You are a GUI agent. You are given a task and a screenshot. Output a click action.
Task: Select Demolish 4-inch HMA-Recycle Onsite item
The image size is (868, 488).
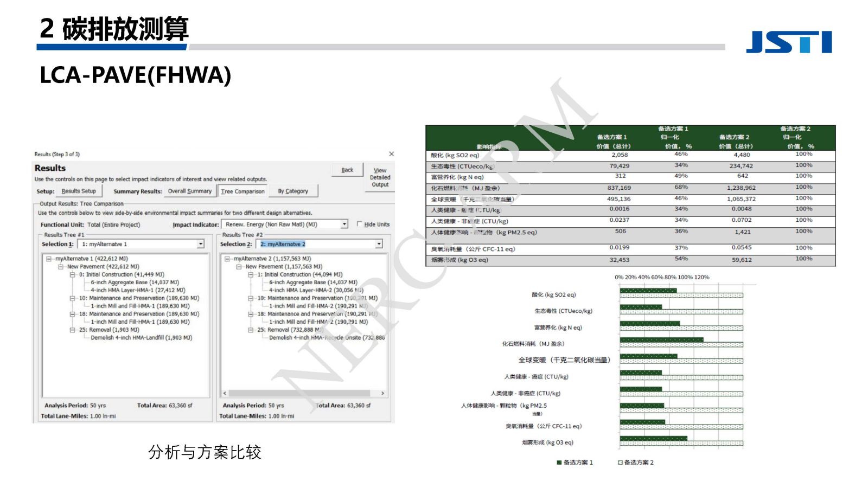click(x=327, y=337)
